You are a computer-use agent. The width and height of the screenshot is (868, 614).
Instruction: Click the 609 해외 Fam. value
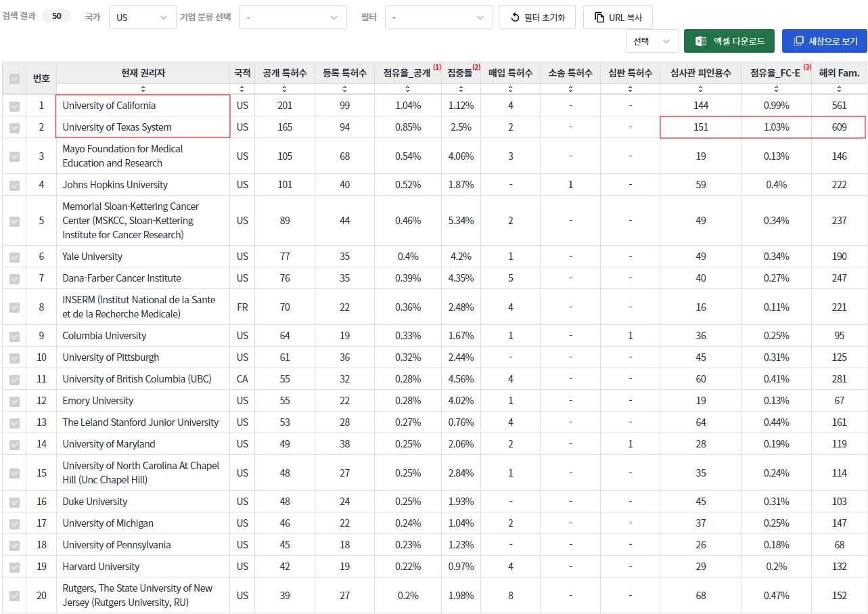[x=839, y=127]
